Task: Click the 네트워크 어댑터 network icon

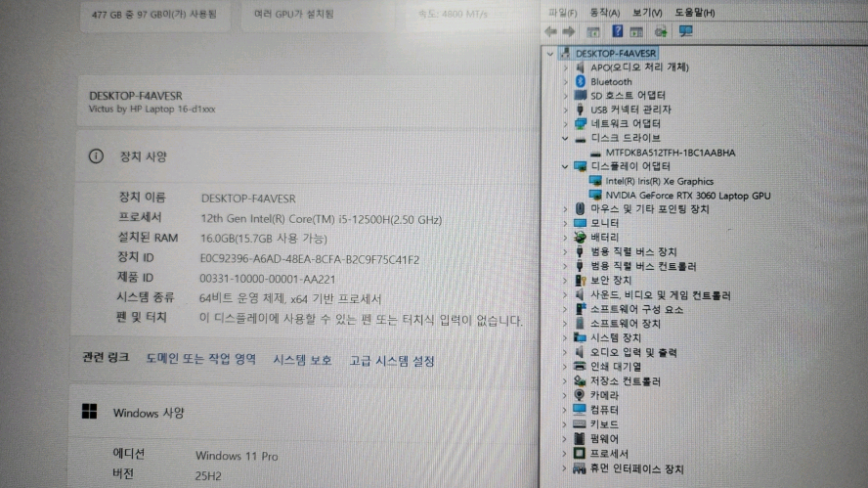Action: tap(581, 123)
